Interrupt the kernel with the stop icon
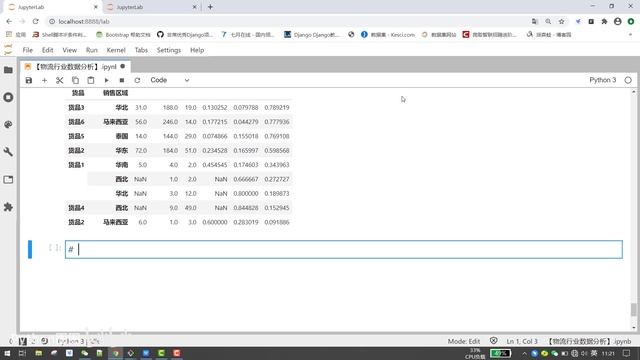Image resolution: width=640 pixels, height=360 pixels. point(122,80)
